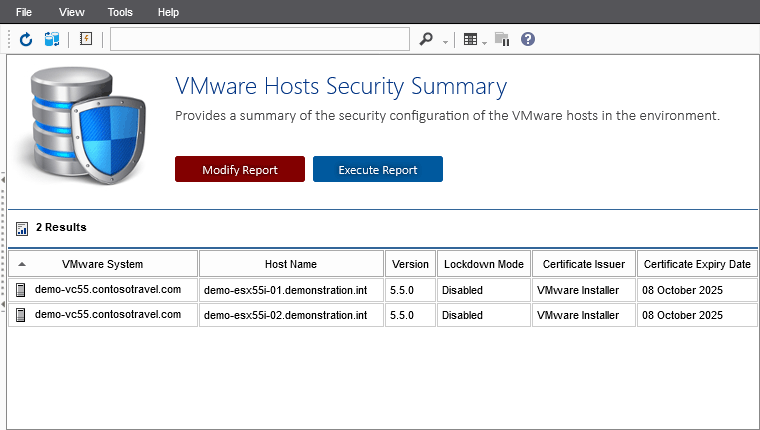Image resolution: width=760 pixels, height=430 pixels.
Task: Click inside the toolbar search field
Action: pyautogui.click(x=260, y=39)
